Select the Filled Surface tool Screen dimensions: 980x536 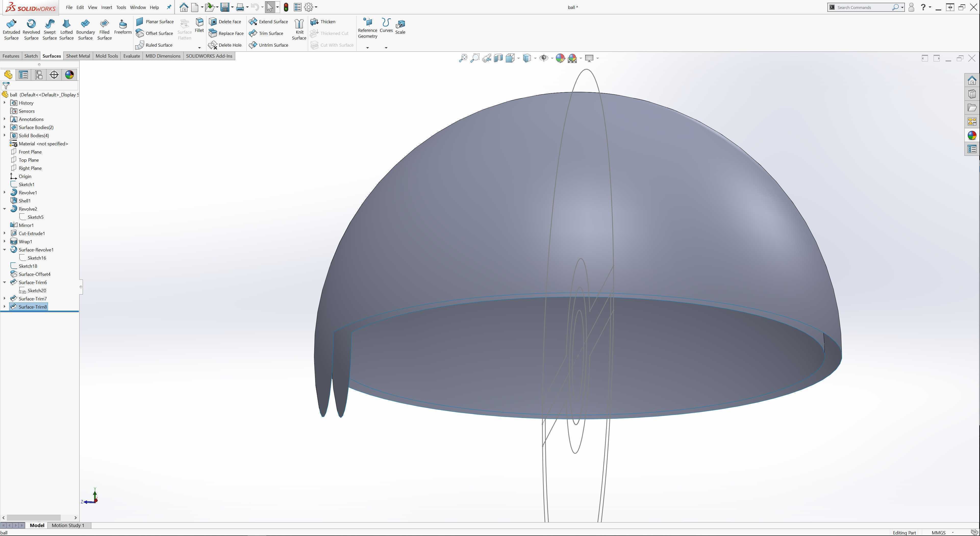pos(104,29)
